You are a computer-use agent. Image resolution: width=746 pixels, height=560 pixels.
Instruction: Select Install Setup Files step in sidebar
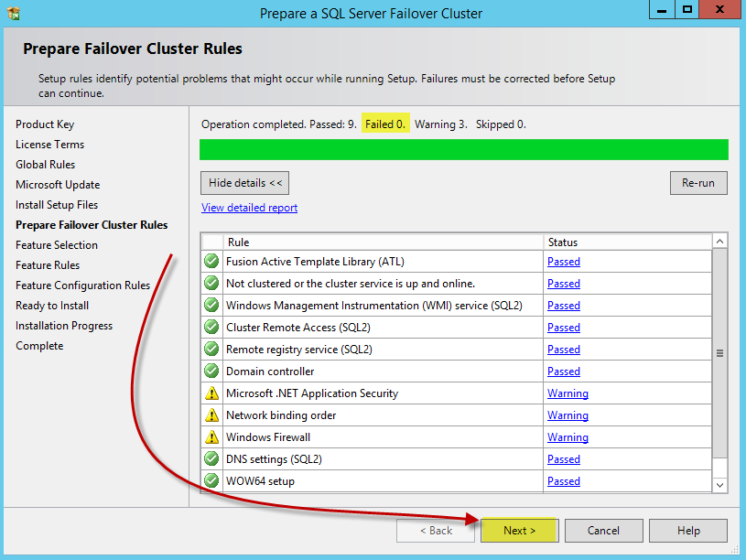click(x=57, y=205)
